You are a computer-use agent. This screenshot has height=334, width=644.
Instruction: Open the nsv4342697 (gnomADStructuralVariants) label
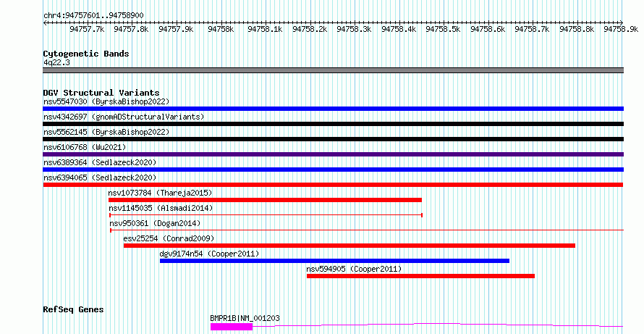[124, 117]
